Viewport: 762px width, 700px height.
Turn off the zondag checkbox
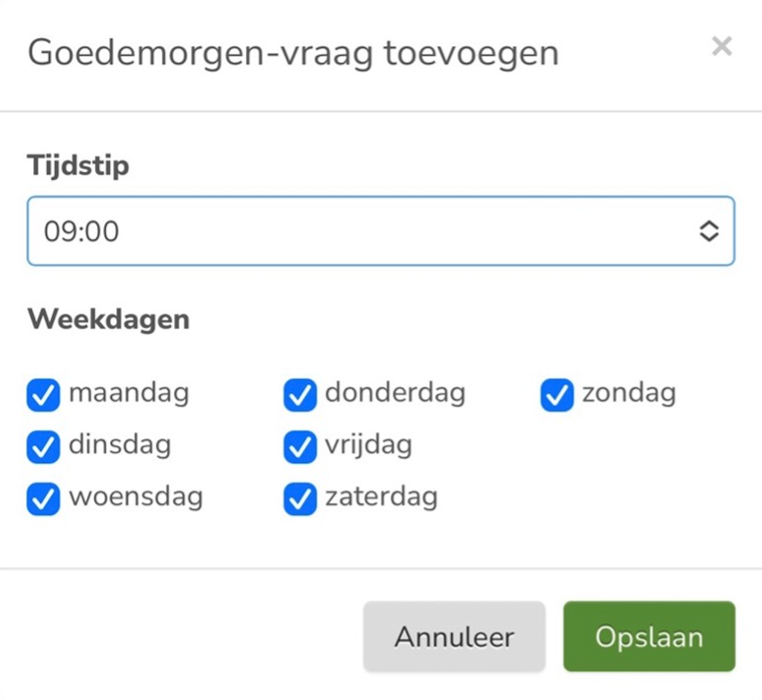556,395
